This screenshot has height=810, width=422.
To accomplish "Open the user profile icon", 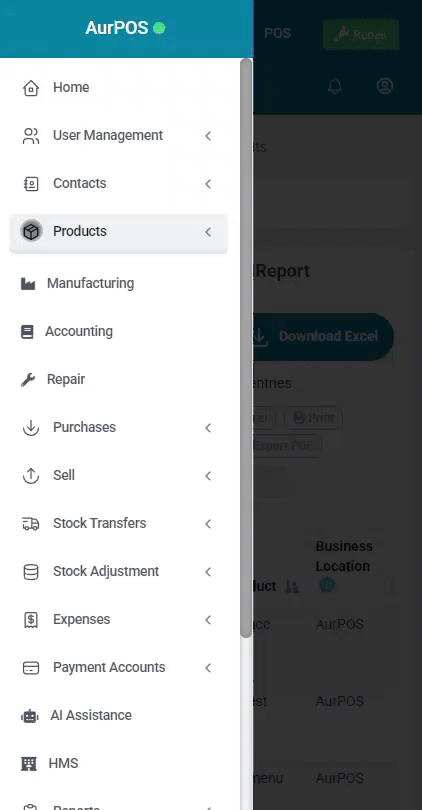I will [385, 86].
